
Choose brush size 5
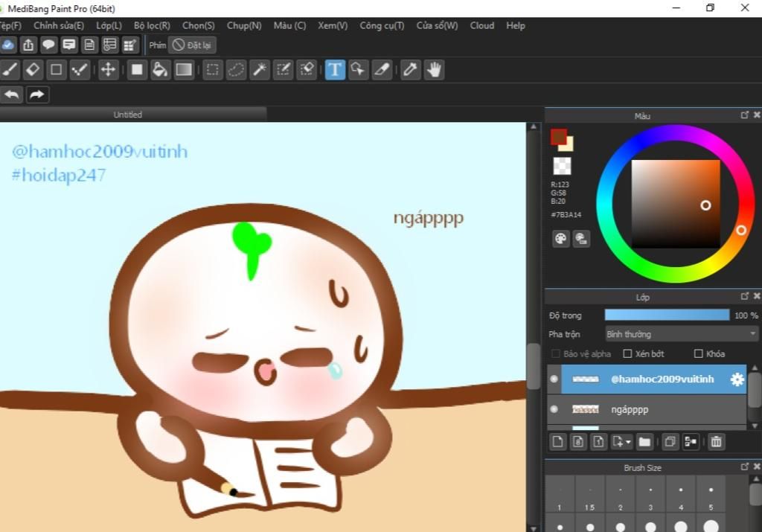coord(711,493)
